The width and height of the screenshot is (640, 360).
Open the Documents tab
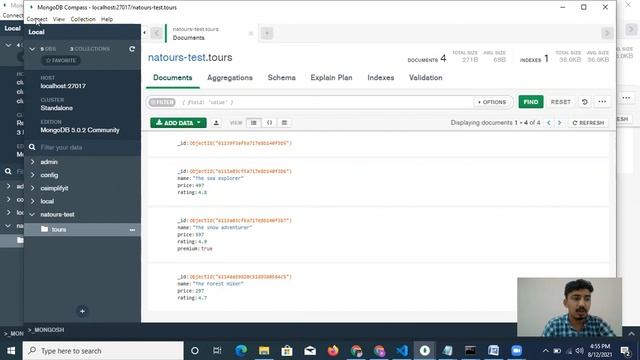pos(173,78)
